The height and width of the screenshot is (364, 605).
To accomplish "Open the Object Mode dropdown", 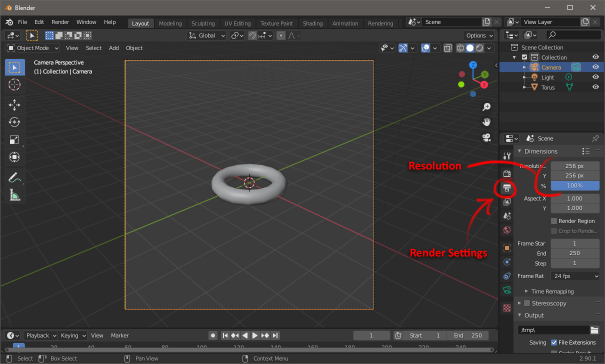I will click(33, 48).
